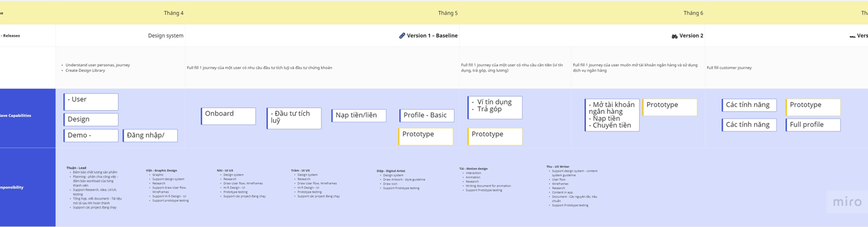Click the icon beside Version 2
Viewport: 868px width, 227px height.
pyautogui.click(x=675, y=36)
